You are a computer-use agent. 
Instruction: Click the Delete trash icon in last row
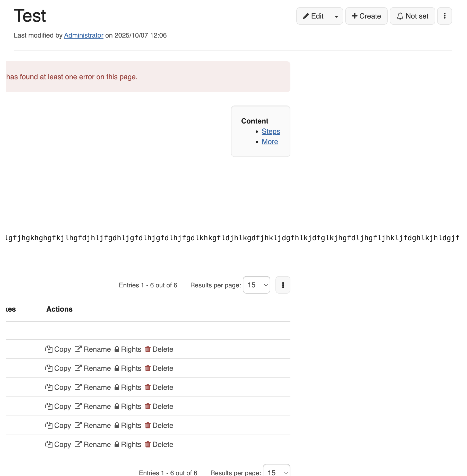(148, 444)
